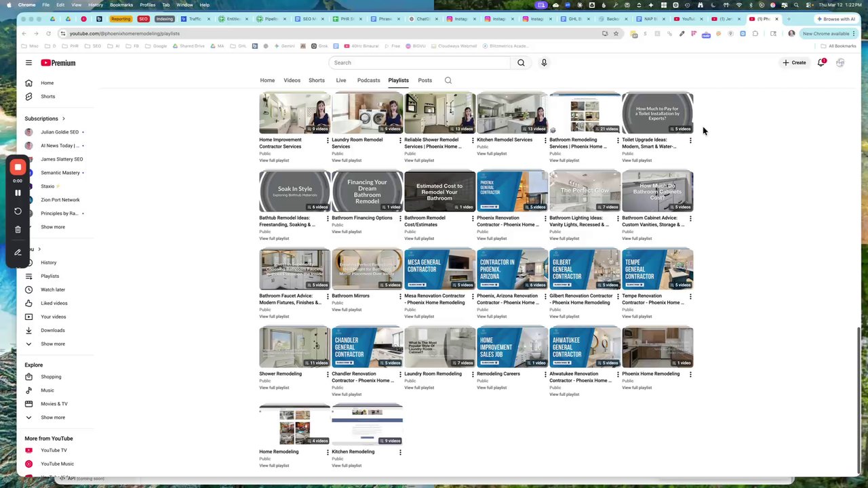Viewport: 868px width, 488px height.
Task: Open options menu for Bathroom Mirrors playlist
Action: 400,296
